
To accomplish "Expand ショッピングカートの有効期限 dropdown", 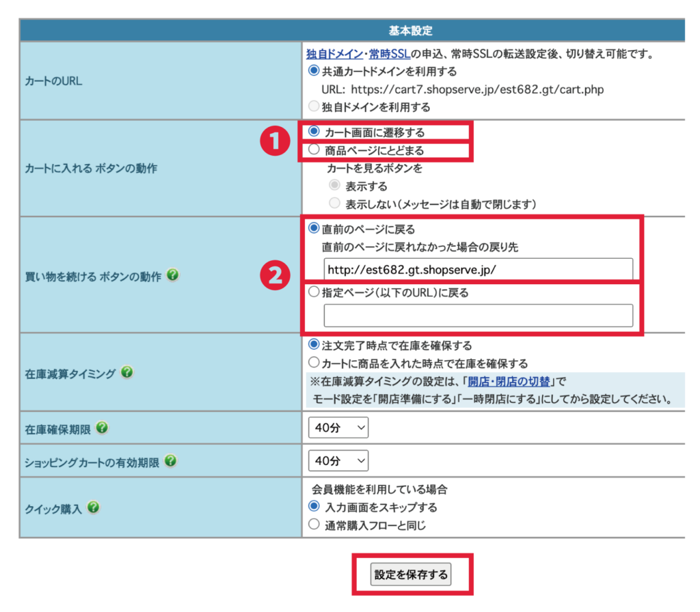I will 338,461.
